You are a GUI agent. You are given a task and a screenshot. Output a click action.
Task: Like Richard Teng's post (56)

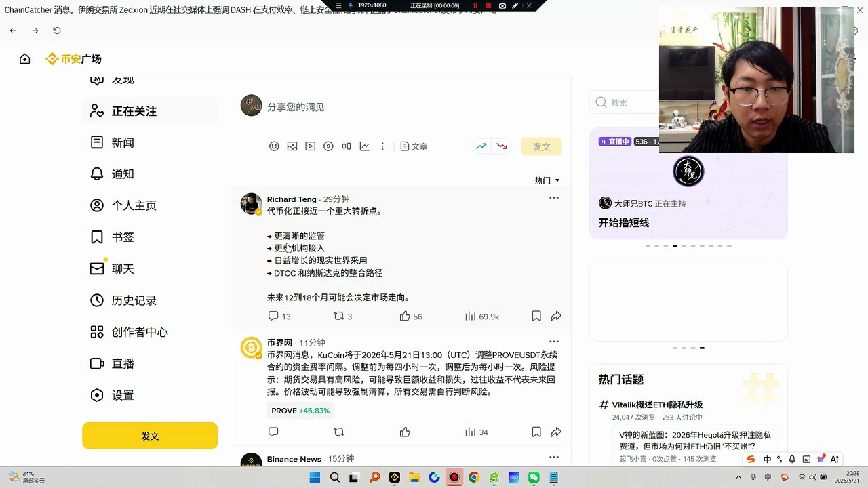[x=411, y=317]
